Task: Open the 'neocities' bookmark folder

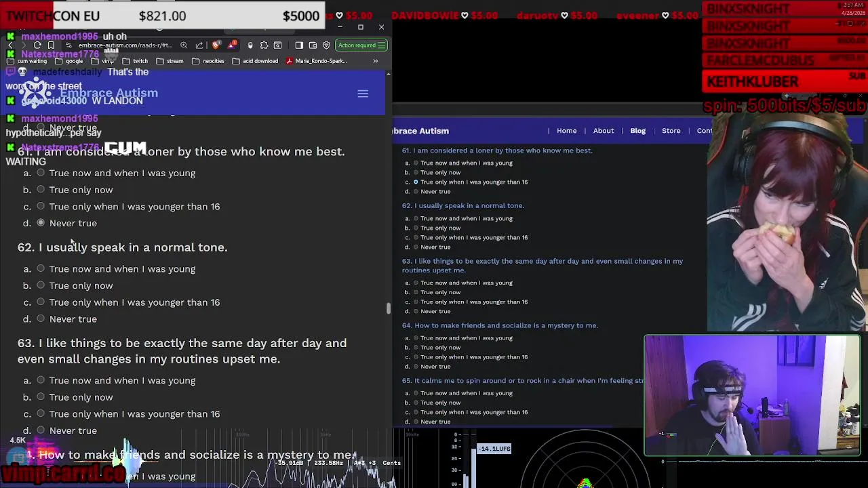Action: click(208, 61)
